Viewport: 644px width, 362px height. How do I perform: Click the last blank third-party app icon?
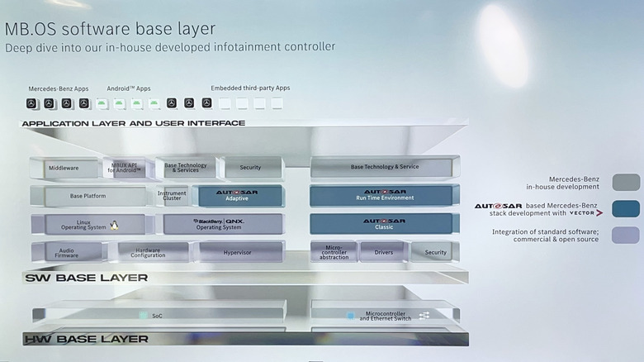coord(277,102)
